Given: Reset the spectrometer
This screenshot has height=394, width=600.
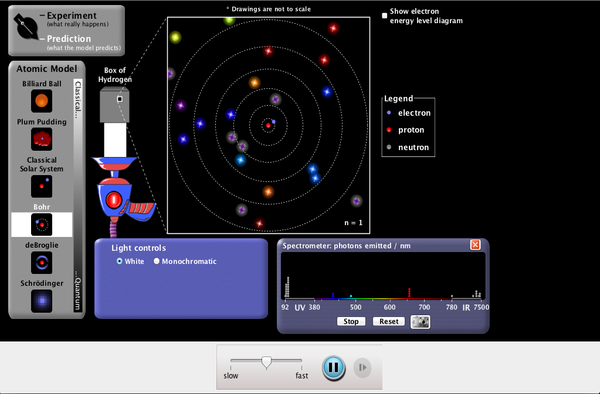Looking at the screenshot, I should pos(388,321).
